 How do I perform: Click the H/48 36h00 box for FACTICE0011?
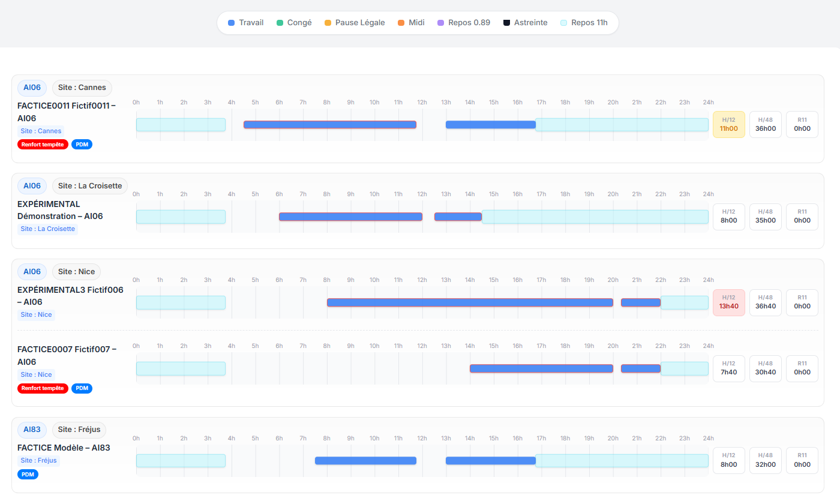[766, 125]
